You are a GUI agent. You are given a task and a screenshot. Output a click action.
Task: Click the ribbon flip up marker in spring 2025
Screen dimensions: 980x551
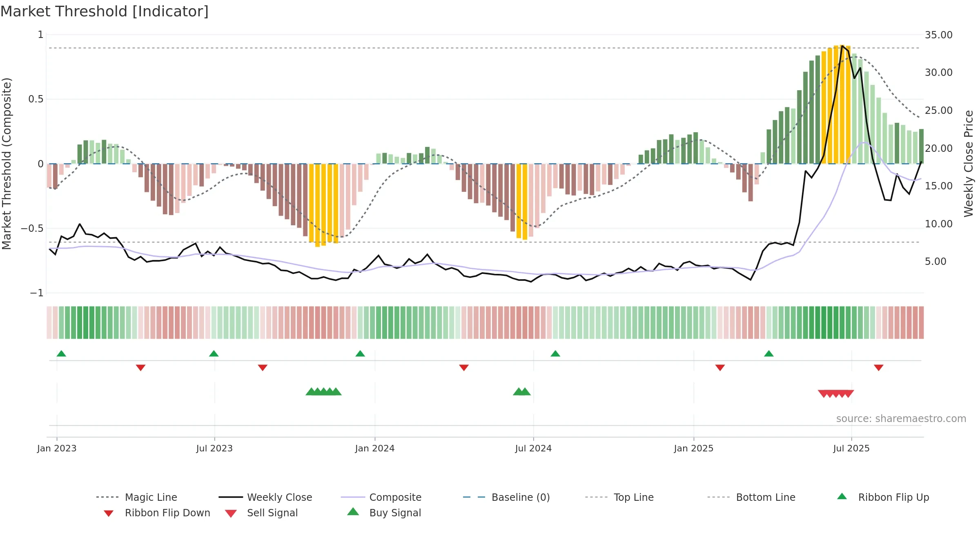click(769, 353)
